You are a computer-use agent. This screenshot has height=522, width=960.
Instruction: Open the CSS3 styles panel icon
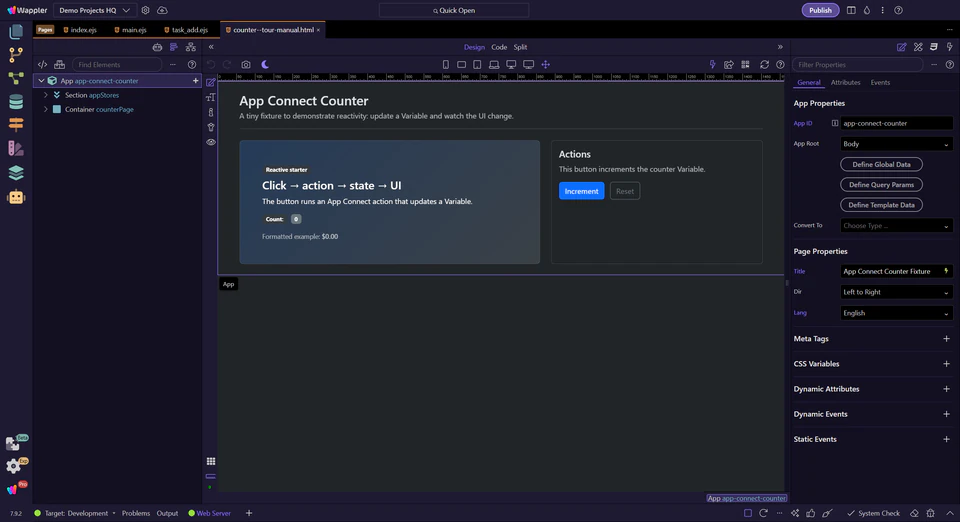coord(934,47)
